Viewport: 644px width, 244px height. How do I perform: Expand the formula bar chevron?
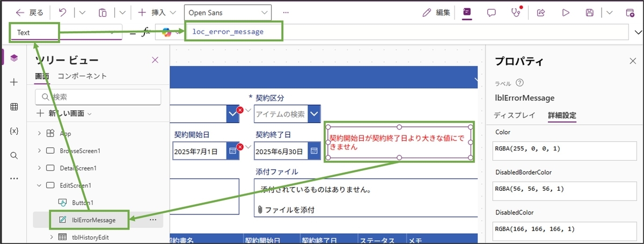638,32
